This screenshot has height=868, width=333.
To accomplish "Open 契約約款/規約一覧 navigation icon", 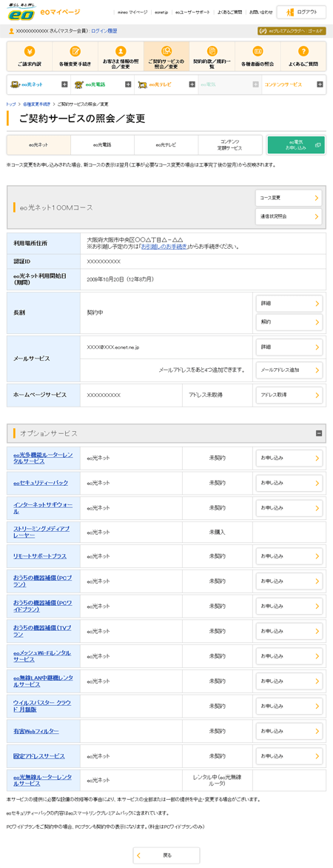I will (x=212, y=56).
